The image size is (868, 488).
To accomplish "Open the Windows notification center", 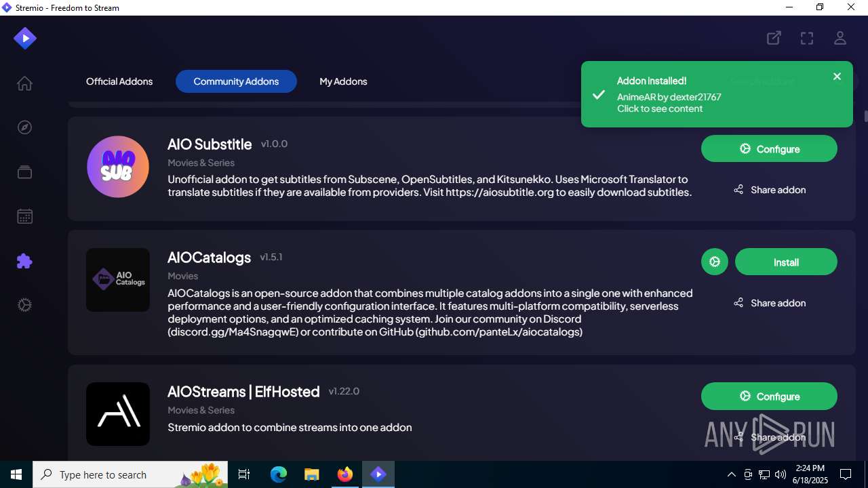I will click(846, 474).
